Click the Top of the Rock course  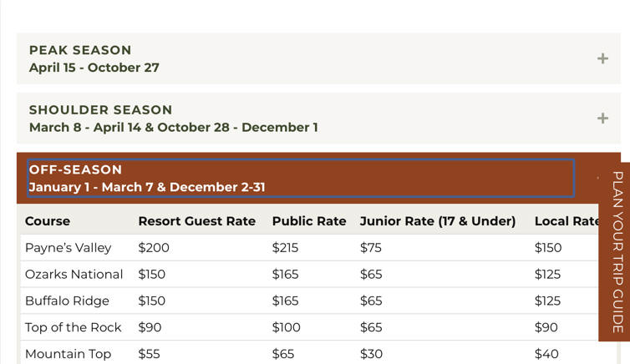tap(74, 327)
